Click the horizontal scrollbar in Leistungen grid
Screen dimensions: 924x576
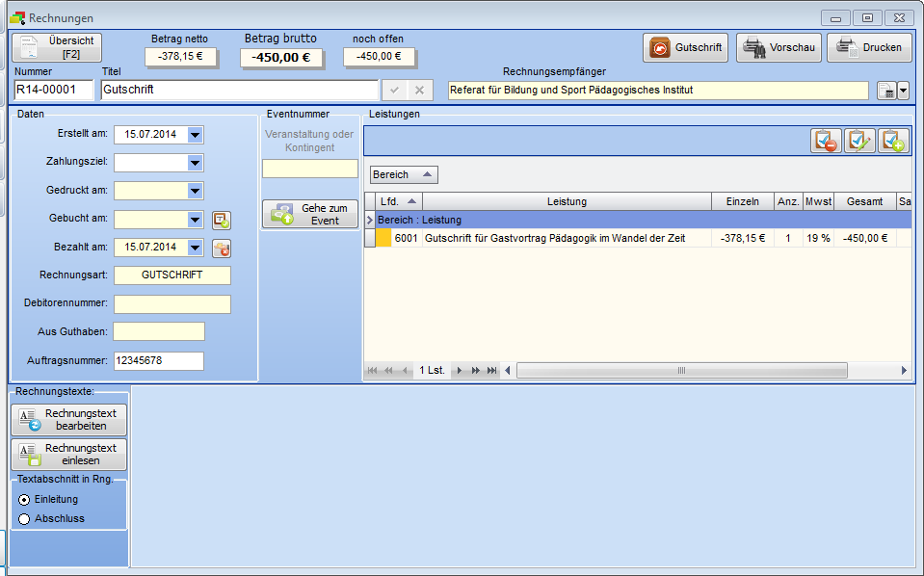click(x=680, y=371)
